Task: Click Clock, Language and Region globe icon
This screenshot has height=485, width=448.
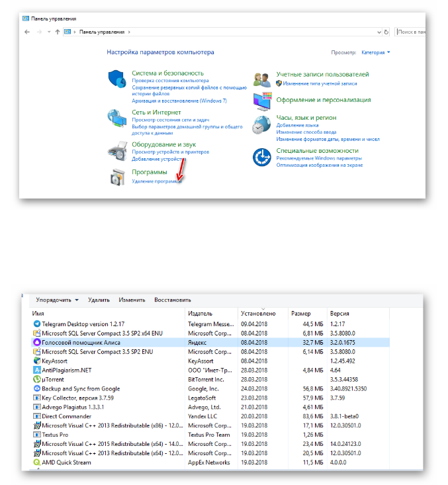Action: pos(261,125)
